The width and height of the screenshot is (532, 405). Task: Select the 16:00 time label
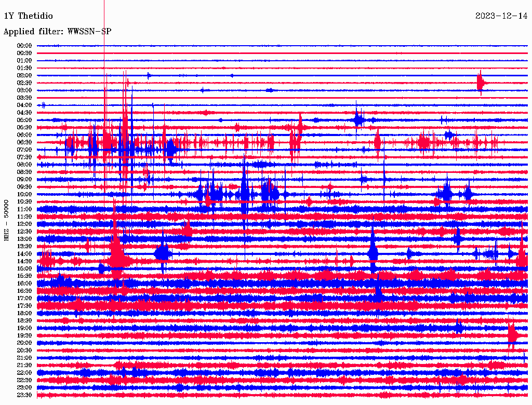pos(24,284)
